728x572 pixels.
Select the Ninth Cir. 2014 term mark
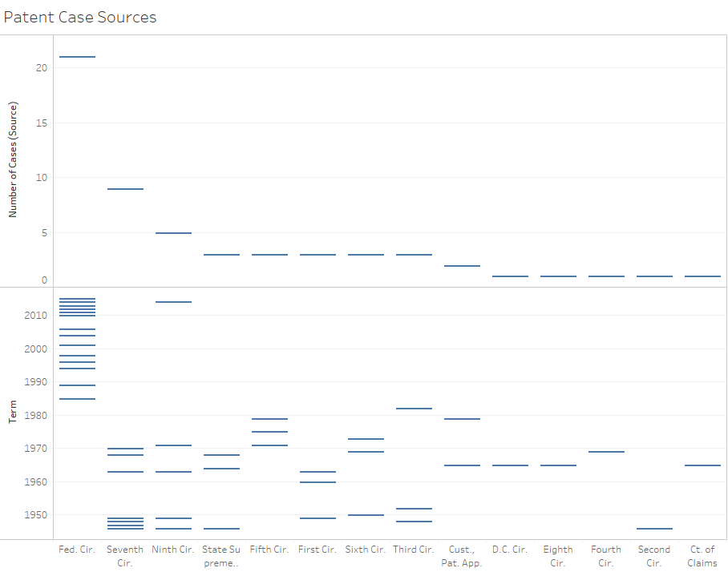click(173, 302)
